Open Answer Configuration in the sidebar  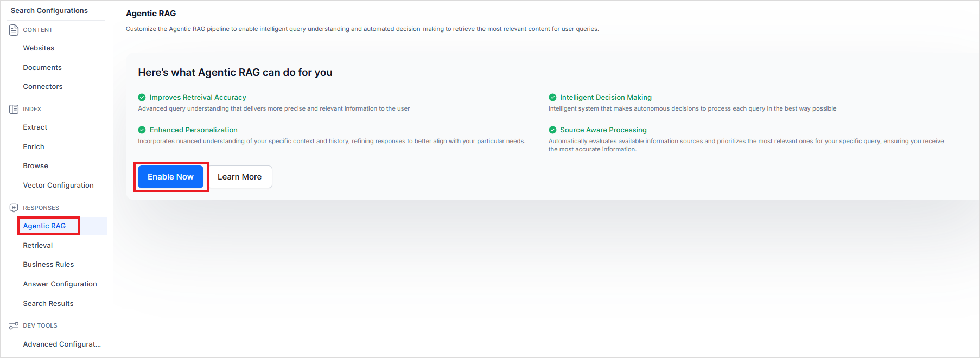tap(60, 284)
